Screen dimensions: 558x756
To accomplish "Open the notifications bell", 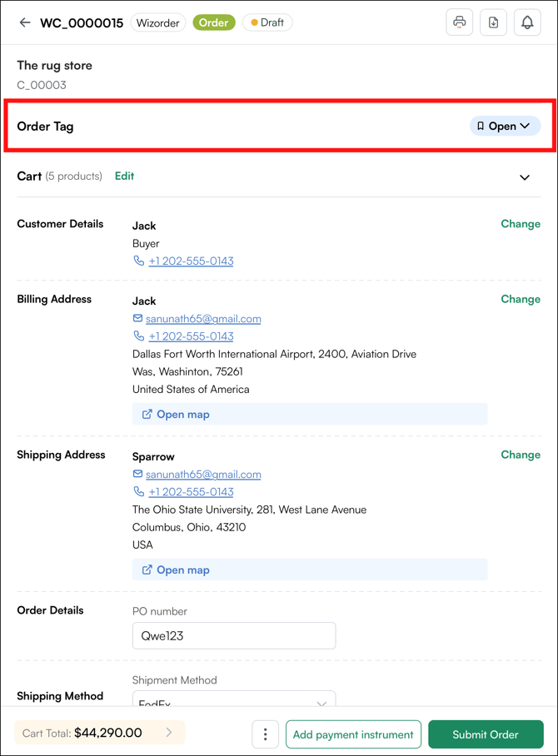I will (x=527, y=22).
